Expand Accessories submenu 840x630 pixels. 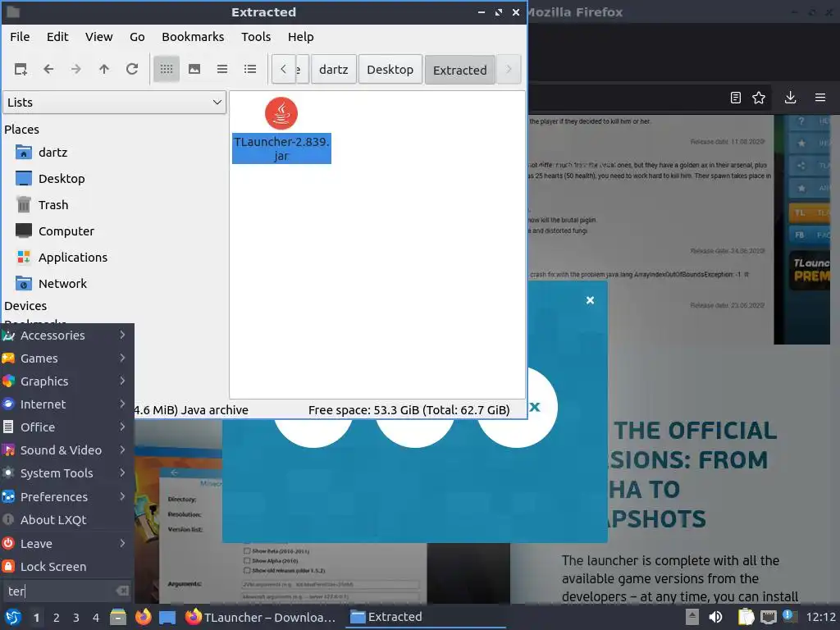click(x=66, y=336)
